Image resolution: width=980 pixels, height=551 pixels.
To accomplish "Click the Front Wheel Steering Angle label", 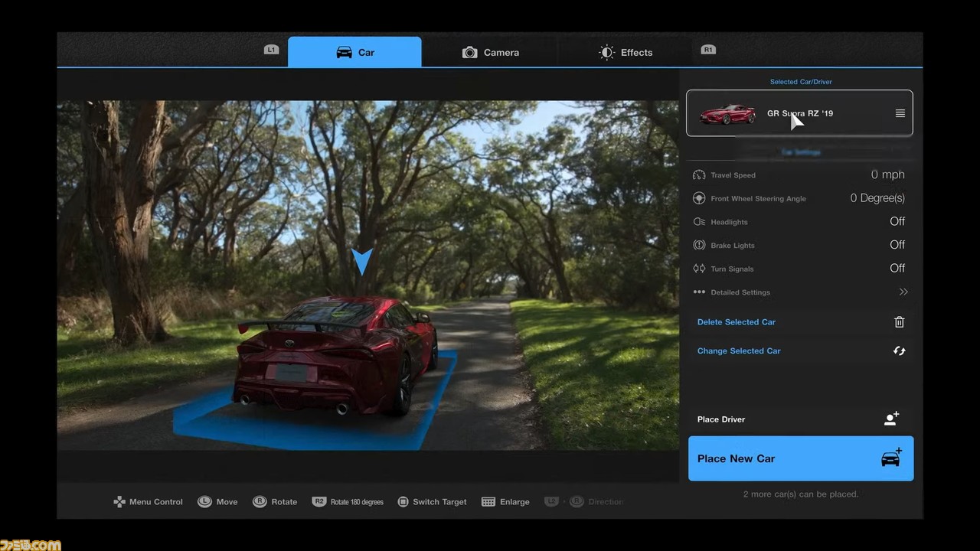I will 758,199.
